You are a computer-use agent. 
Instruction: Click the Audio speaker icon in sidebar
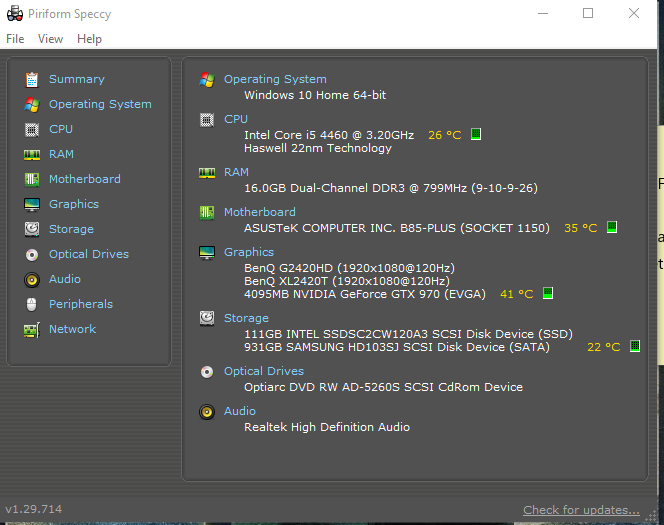pyautogui.click(x=32, y=279)
